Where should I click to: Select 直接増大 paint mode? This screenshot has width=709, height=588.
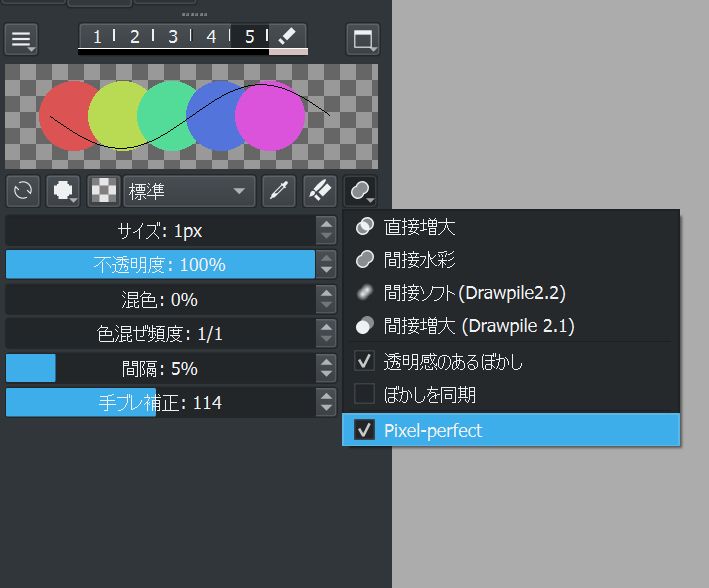[x=511, y=227]
